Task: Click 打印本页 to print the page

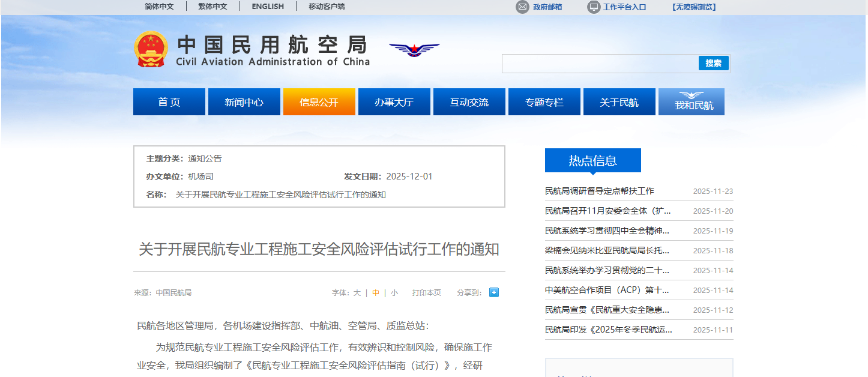Action: 427,292
